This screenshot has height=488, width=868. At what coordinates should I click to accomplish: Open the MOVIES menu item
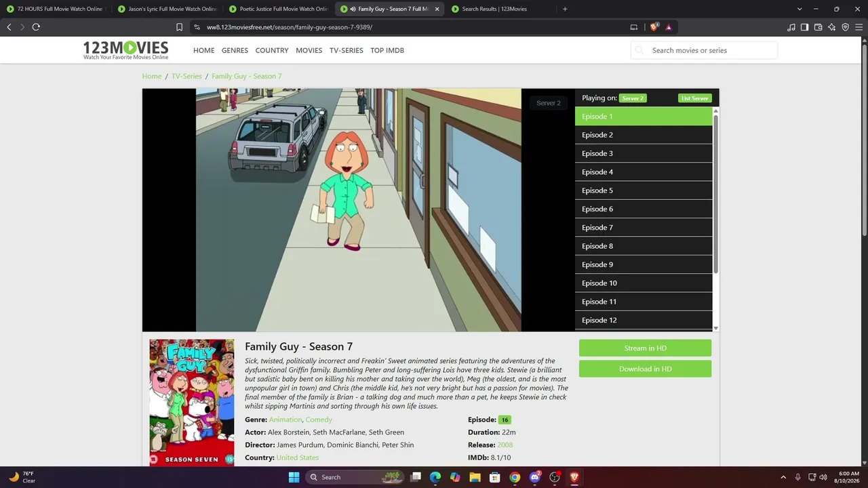[x=309, y=50]
